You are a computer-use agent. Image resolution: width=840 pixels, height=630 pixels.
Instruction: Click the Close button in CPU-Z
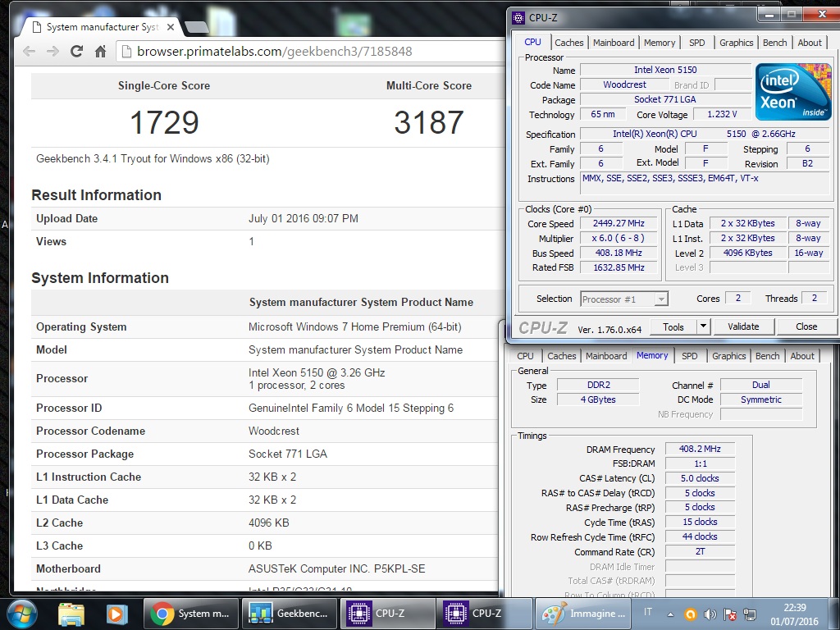806,326
